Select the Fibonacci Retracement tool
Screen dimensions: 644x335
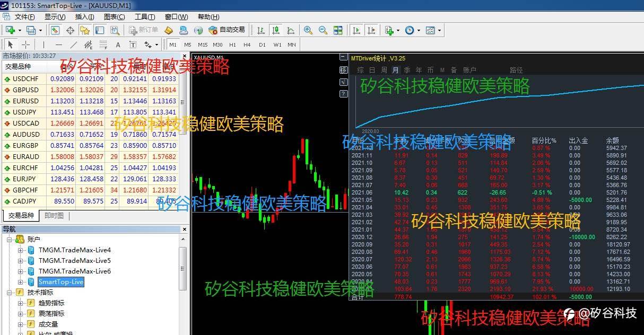[103, 45]
